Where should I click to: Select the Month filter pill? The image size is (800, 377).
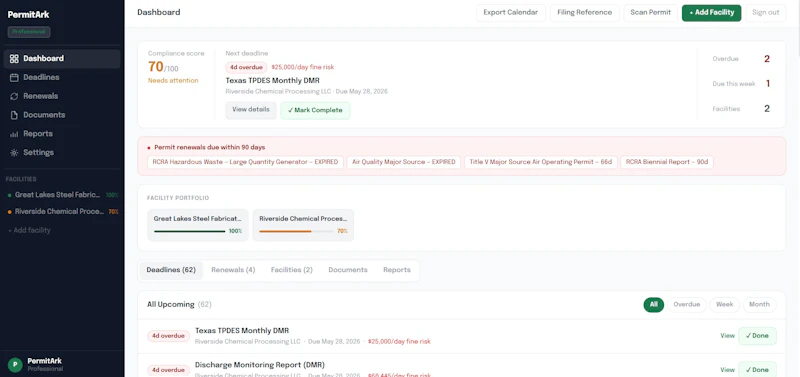click(759, 305)
